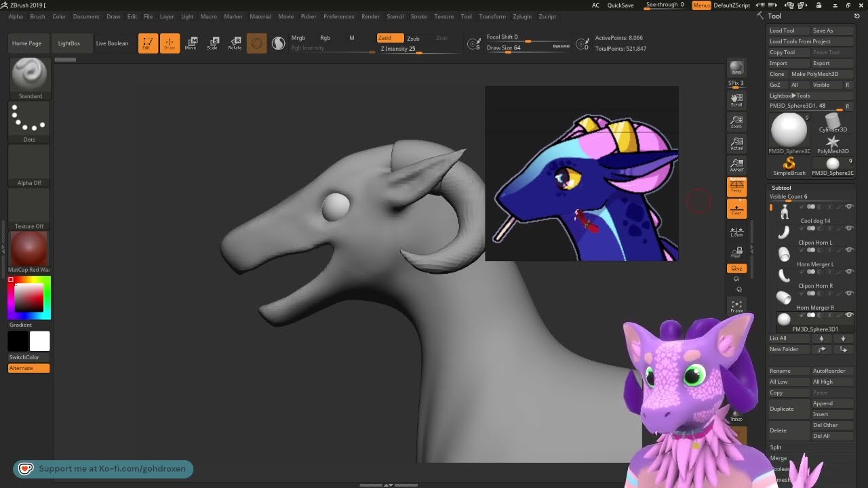Select the Cylinder3D tool
The height and width of the screenshot is (488, 868).
[833, 123]
